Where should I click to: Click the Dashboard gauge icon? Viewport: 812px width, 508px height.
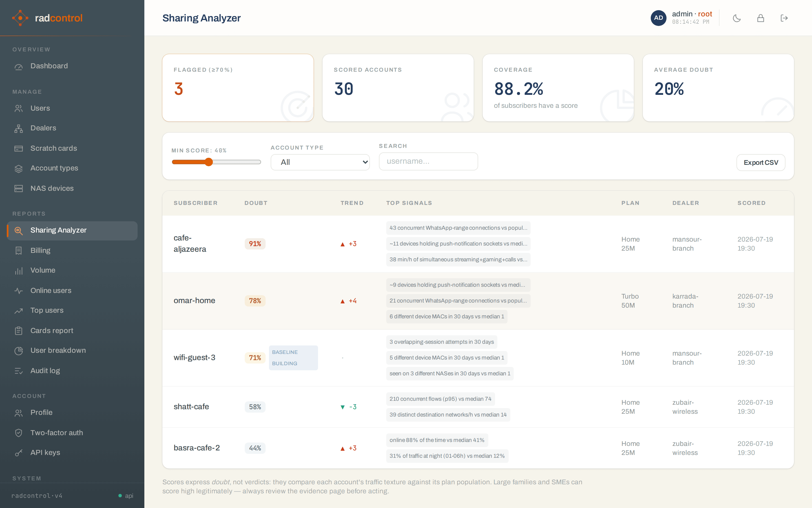point(19,67)
